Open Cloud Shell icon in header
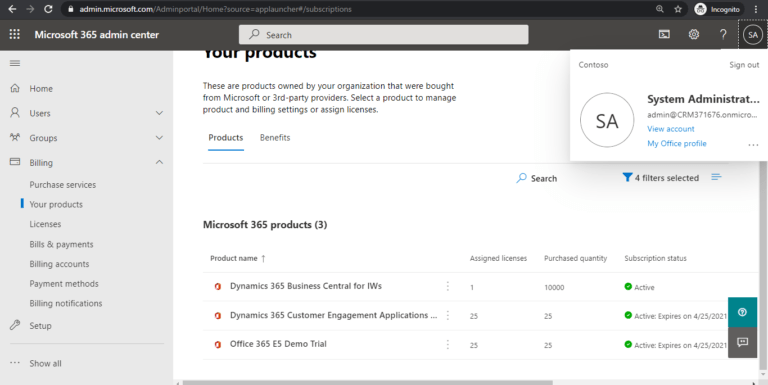This screenshot has height=385, width=768. pos(664,34)
